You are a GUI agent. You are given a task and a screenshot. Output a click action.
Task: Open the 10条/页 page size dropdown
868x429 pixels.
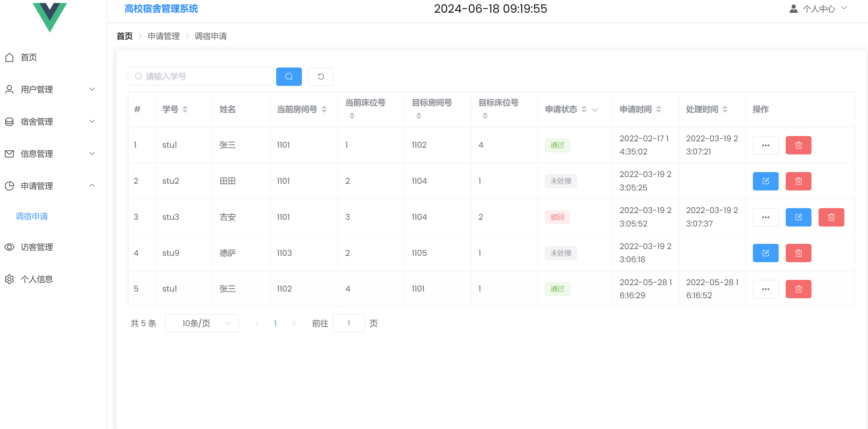point(202,323)
